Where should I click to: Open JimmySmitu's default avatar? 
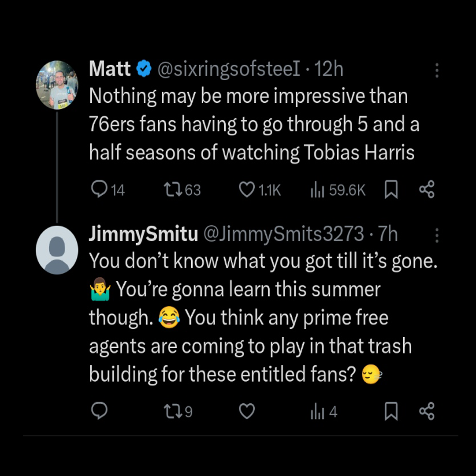tap(57, 250)
